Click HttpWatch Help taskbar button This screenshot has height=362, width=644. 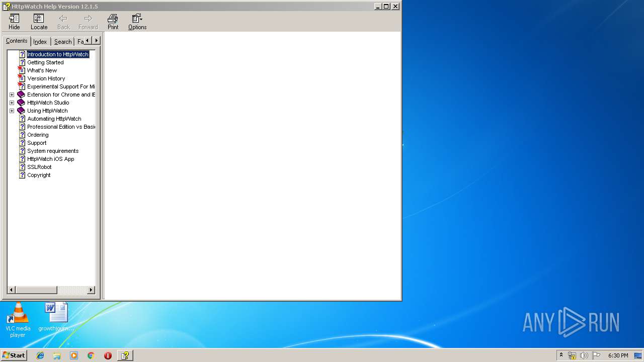coord(125,355)
